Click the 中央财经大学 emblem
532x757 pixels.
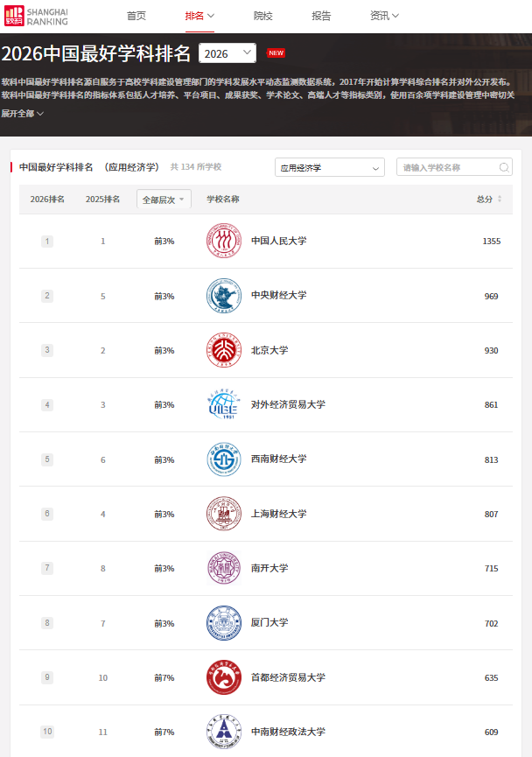point(223,296)
